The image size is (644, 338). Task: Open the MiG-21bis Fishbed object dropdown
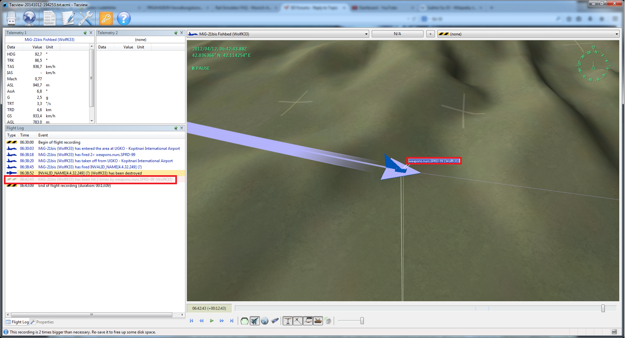pyautogui.click(x=278, y=34)
